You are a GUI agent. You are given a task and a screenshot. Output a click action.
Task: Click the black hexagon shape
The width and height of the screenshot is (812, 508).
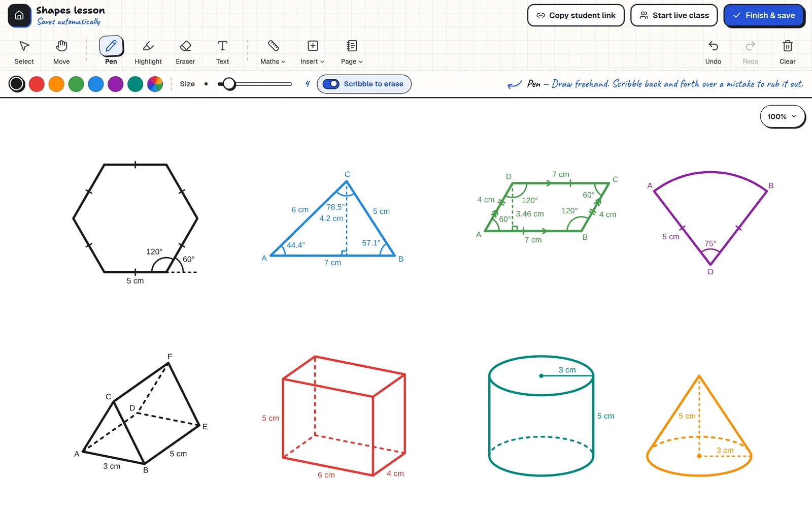136,218
